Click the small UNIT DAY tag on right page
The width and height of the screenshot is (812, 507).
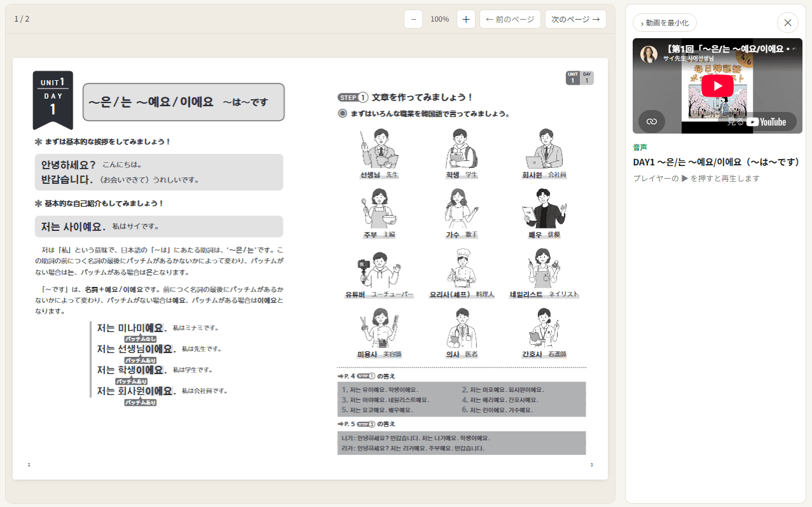point(580,78)
